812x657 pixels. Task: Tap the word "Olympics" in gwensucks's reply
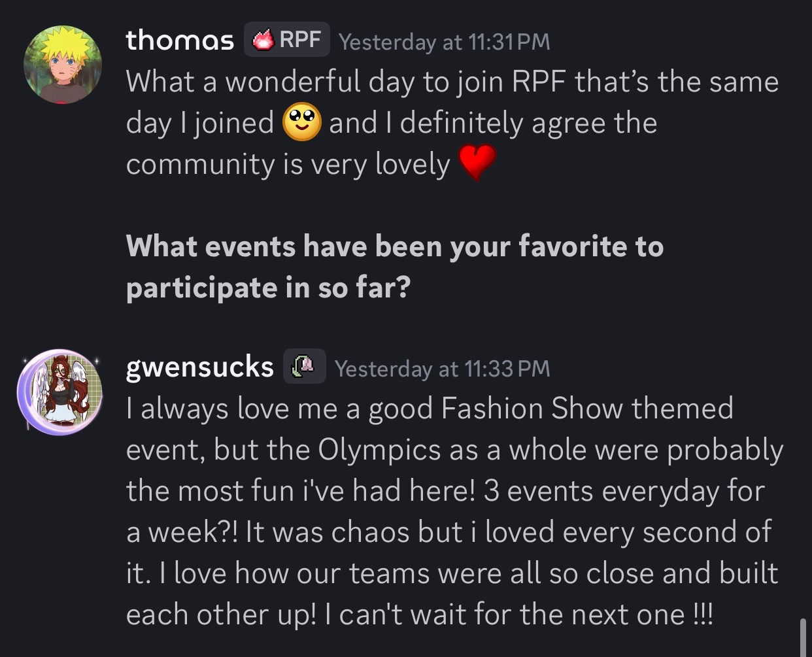point(379,450)
